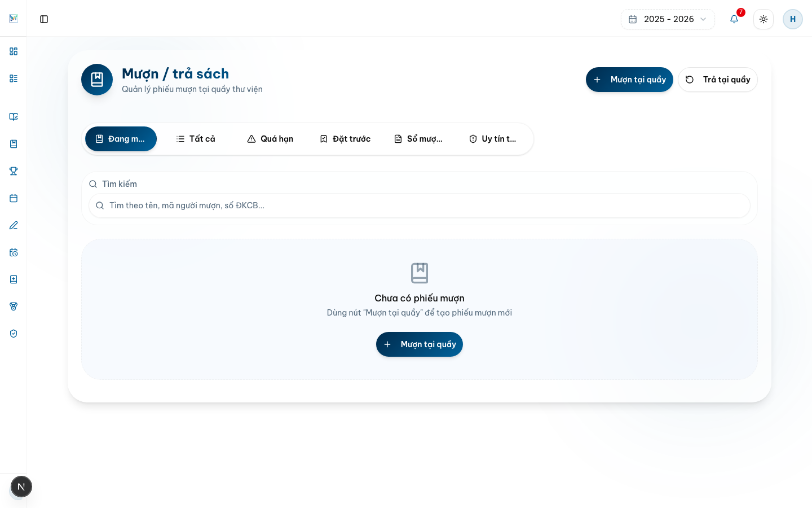Open the shield check icon in sidebar

tap(14, 334)
